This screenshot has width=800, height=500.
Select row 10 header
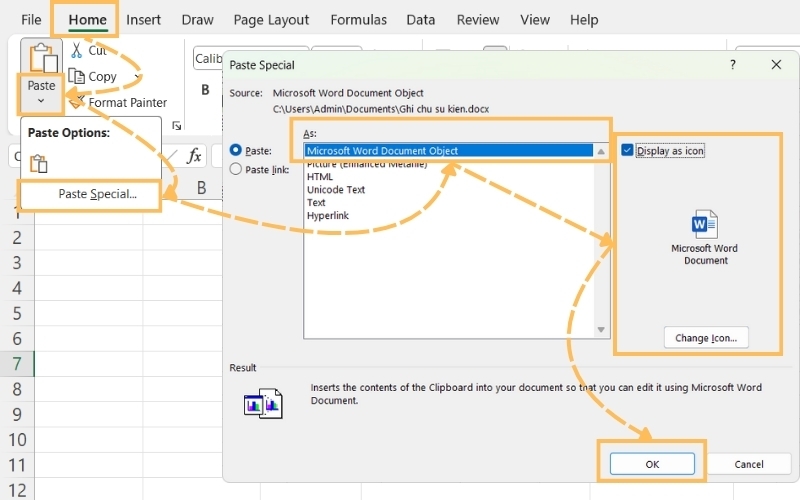(17, 440)
